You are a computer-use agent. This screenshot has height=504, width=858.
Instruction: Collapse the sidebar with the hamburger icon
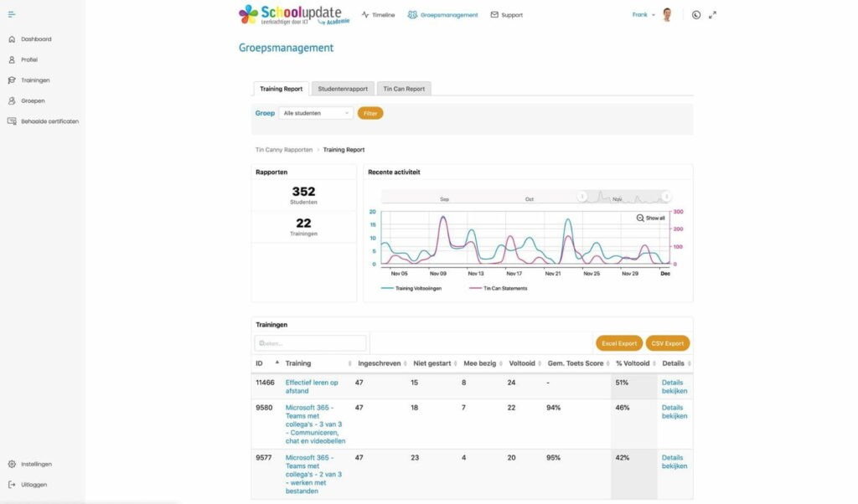(x=12, y=14)
